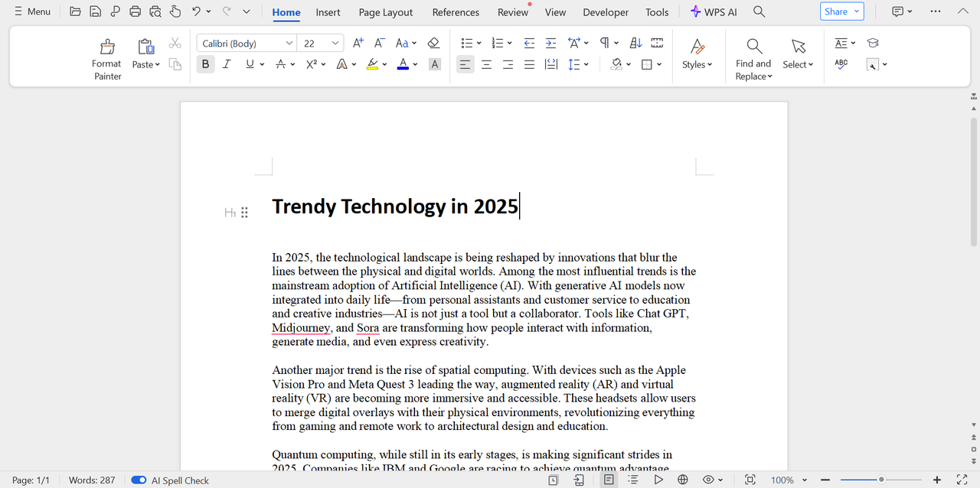
Task: Print the document using the printer icon
Action: point(136,11)
